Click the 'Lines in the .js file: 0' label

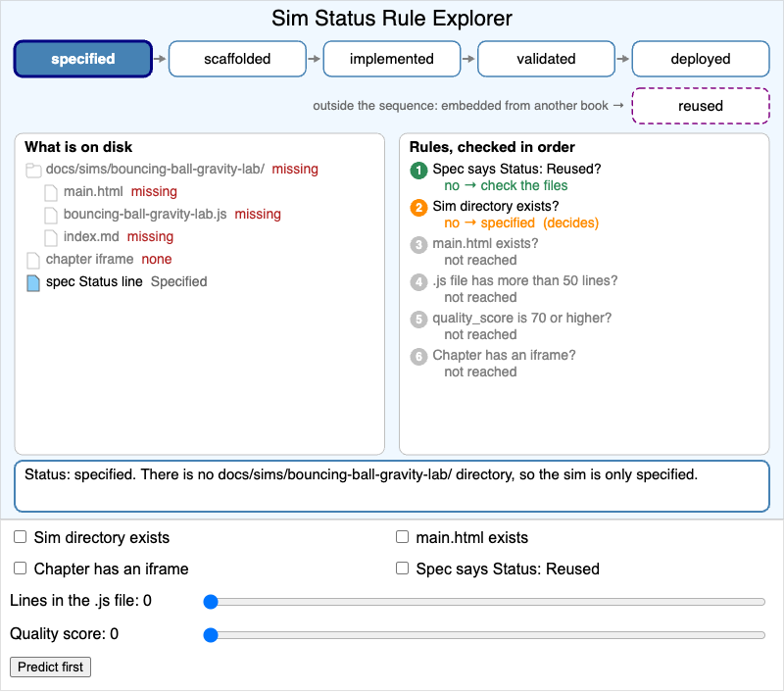(x=80, y=601)
